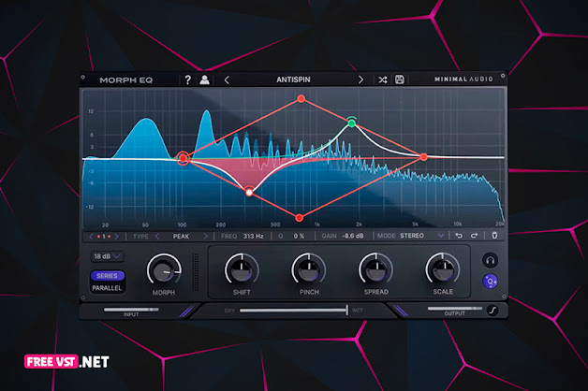Click the redo arrow icon
The width and height of the screenshot is (588, 391).
tap(475, 236)
